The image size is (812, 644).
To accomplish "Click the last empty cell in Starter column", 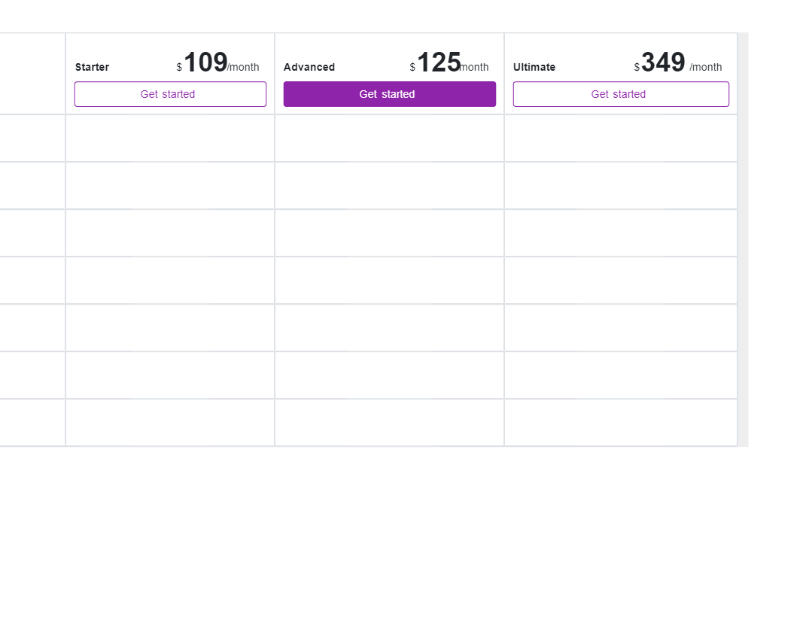I will tap(170, 422).
